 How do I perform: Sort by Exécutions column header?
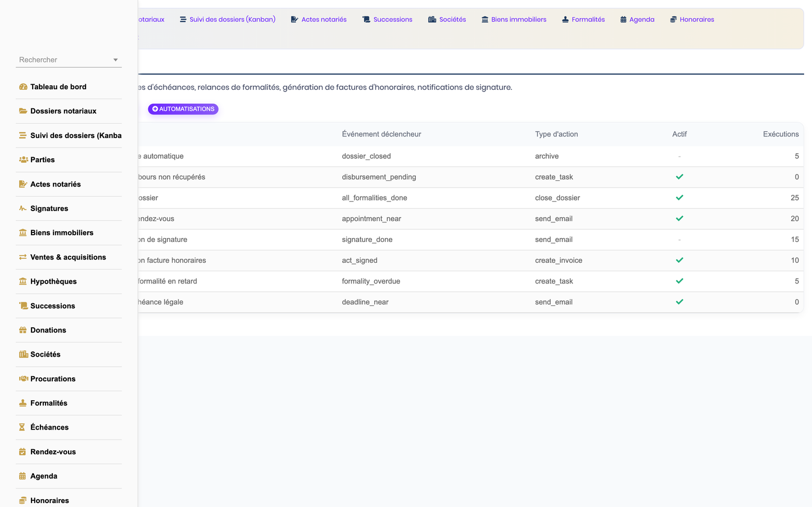pos(781,134)
